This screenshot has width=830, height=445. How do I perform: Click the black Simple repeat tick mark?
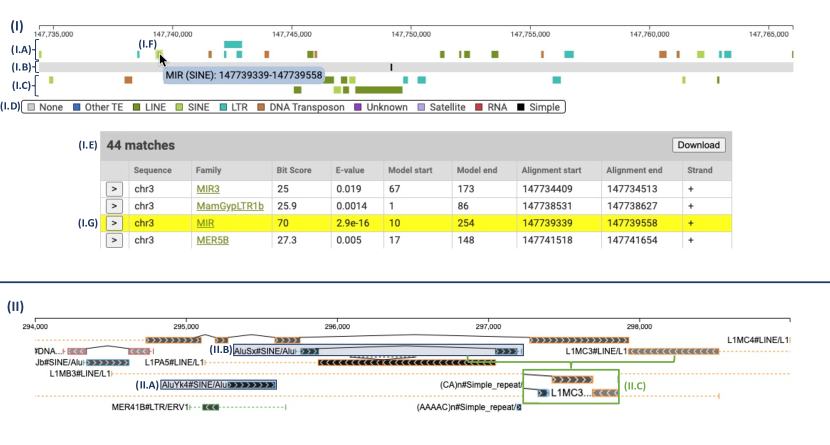coord(391,67)
